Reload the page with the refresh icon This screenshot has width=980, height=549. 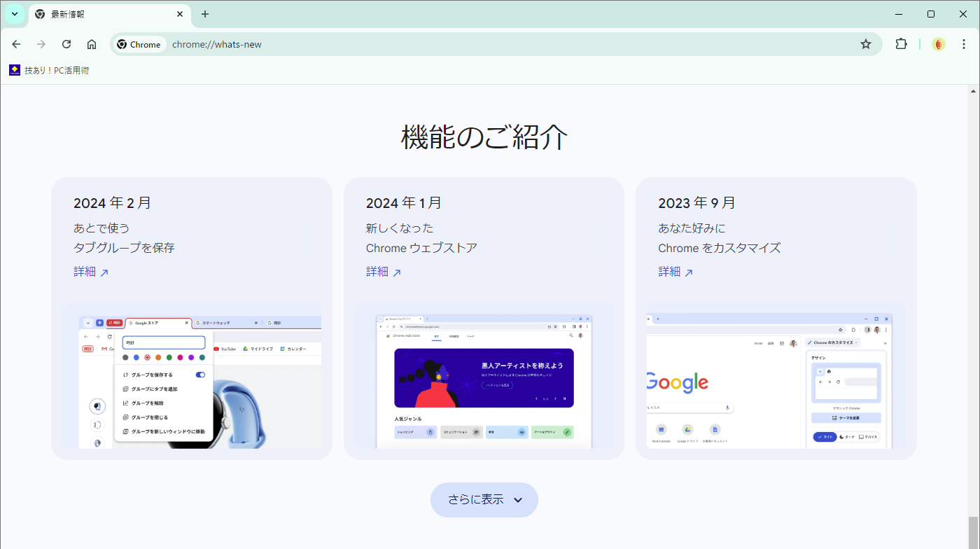click(x=66, y=44)
